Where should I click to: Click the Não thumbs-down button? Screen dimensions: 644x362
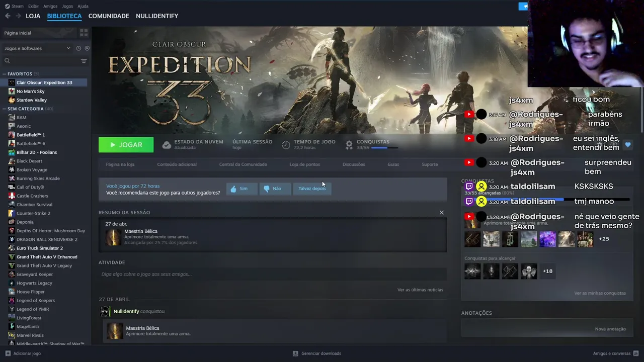(275, 189)
